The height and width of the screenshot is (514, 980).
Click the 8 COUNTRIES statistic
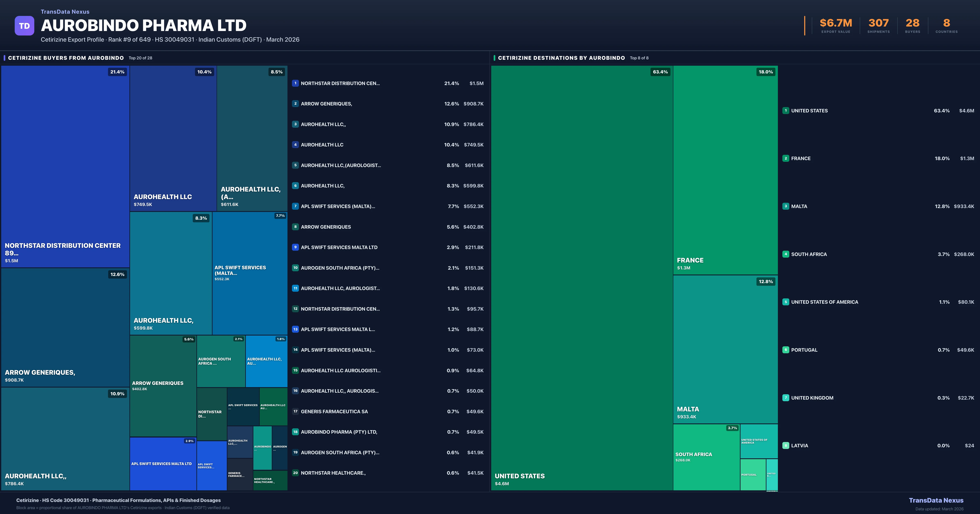(946, 23)
